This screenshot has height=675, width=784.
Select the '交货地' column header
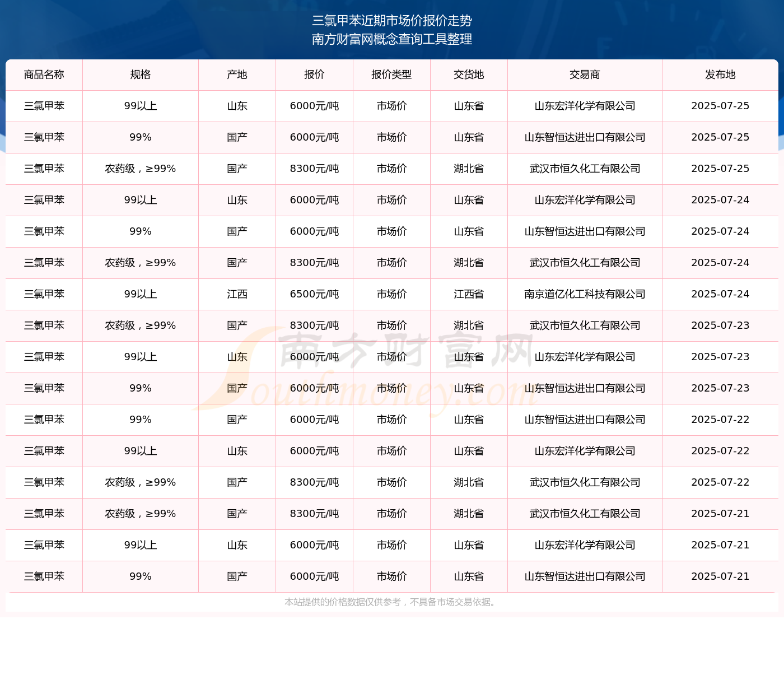469,75
